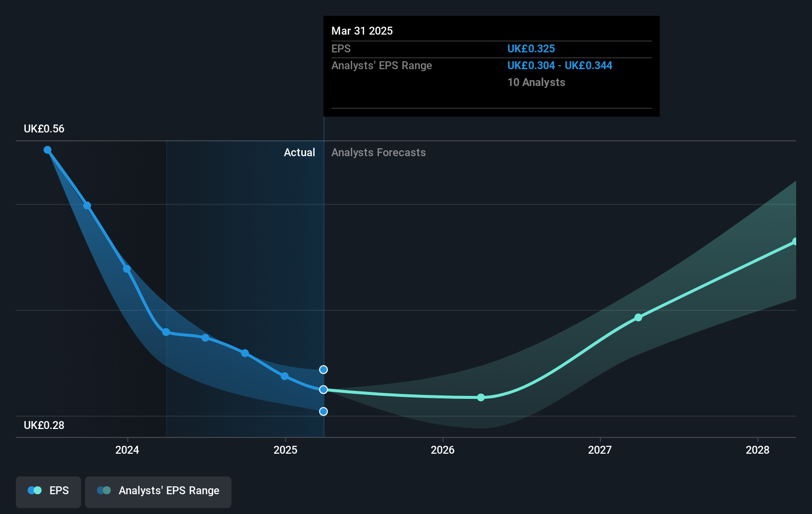Screen dimensions: 812x514
Task: Click the 2027 forecast data point
Action: (x=638, y=318)
